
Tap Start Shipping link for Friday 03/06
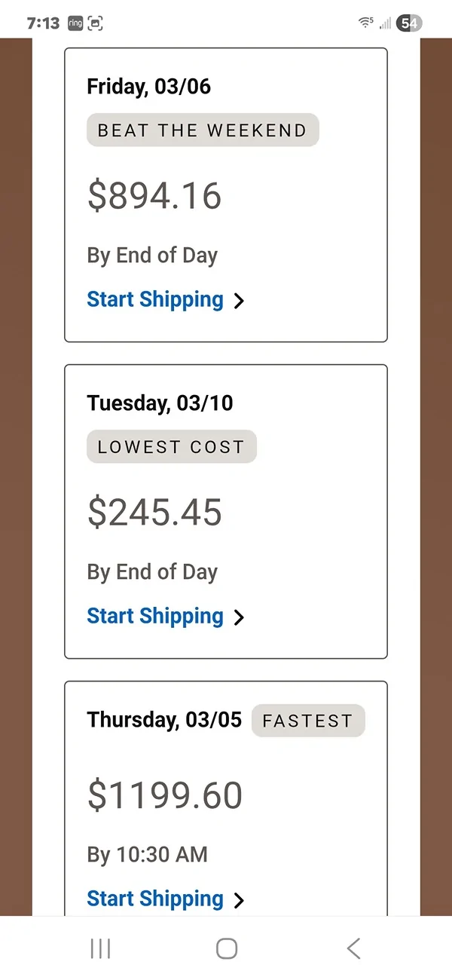point(155,299)
